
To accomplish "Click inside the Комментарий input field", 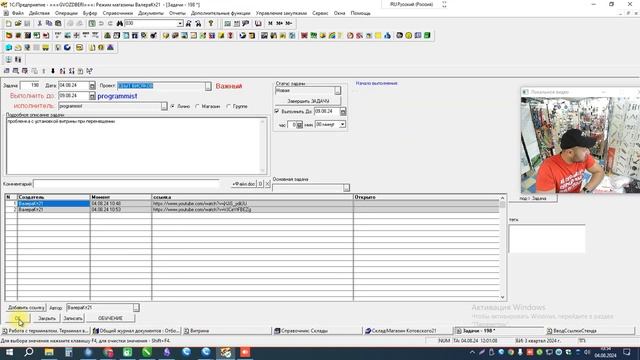I will [x=127, y=184].
